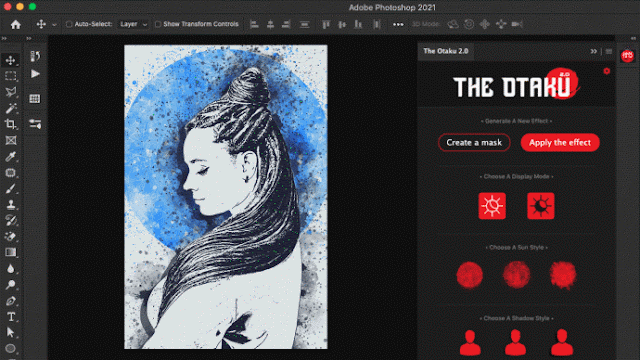Select the Brush tool
Screen dimensions: 640x360
click(x=11, y=189)
